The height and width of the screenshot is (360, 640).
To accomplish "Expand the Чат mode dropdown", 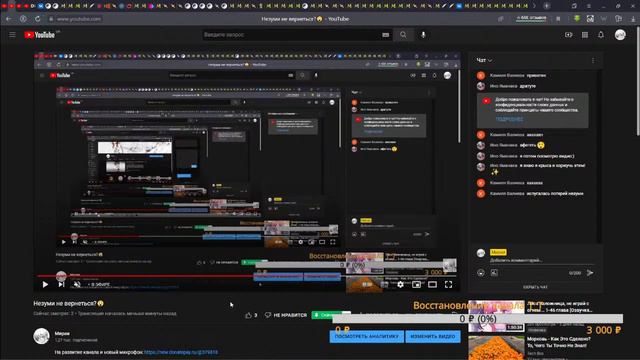I will [484, 60].
